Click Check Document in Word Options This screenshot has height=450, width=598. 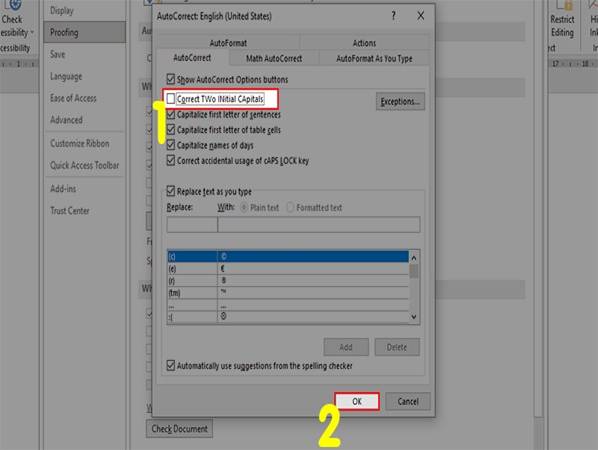click(x=179, y=429)
